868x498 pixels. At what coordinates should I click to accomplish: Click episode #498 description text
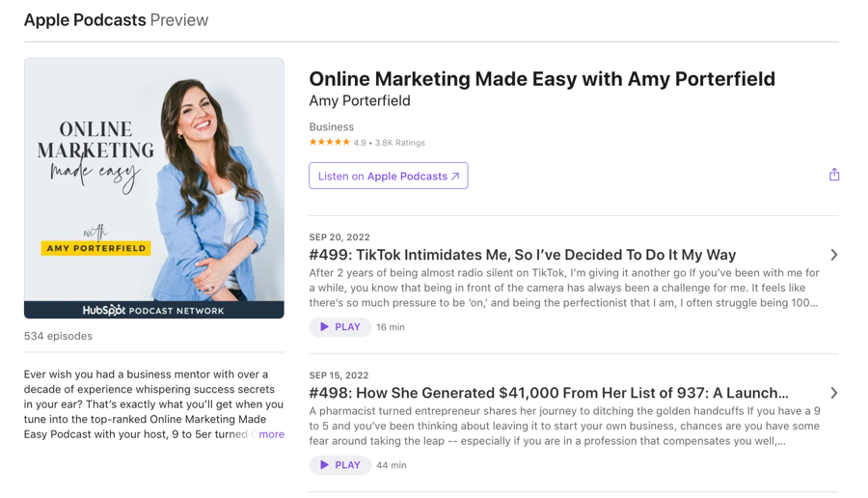pos(564,426)
